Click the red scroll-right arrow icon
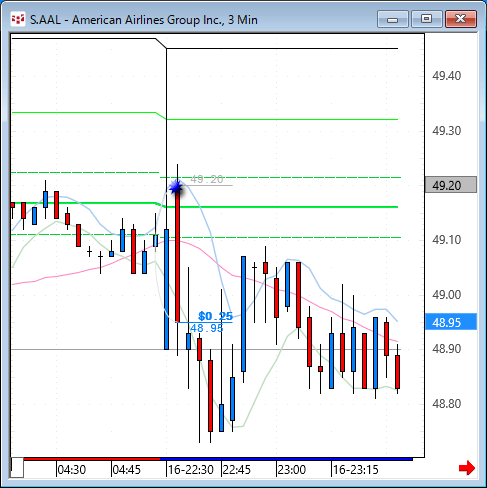The height and width of the screenshot is (488, 487). (467, 468)
